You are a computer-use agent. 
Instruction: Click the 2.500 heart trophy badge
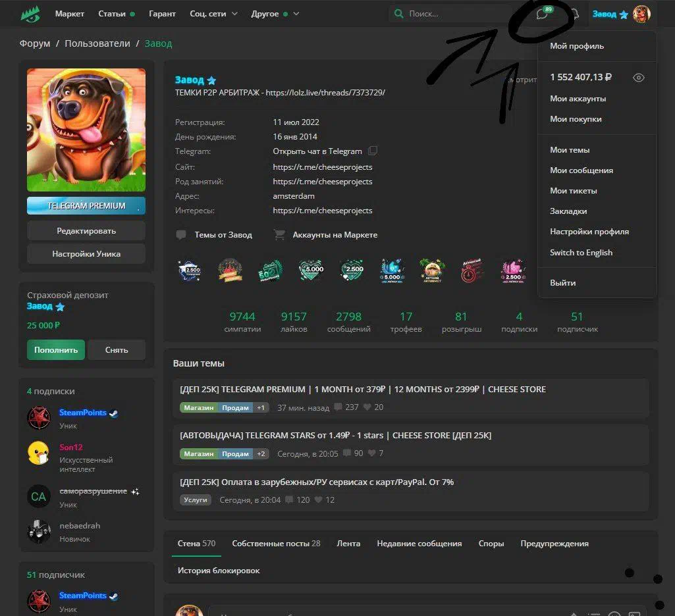point(352,270)
